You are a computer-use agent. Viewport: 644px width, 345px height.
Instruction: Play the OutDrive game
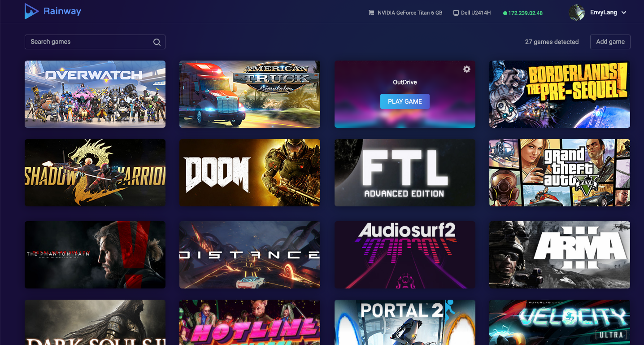pos(405,101)
